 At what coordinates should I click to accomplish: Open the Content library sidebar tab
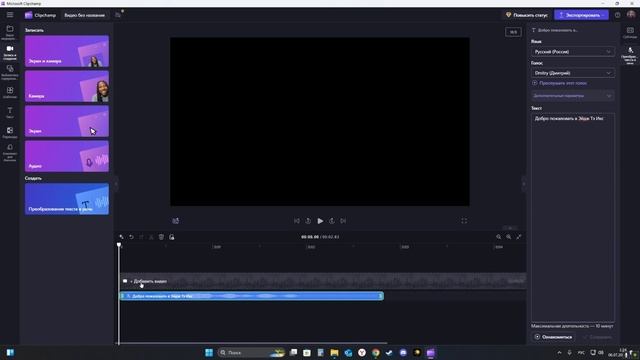pyautogui.click(x=10, y=73)
